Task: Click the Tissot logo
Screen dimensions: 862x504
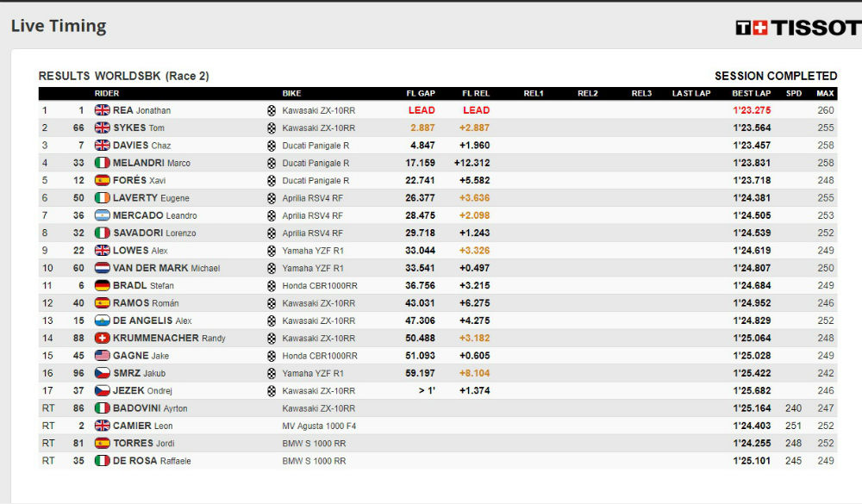Action: point(798,28)
